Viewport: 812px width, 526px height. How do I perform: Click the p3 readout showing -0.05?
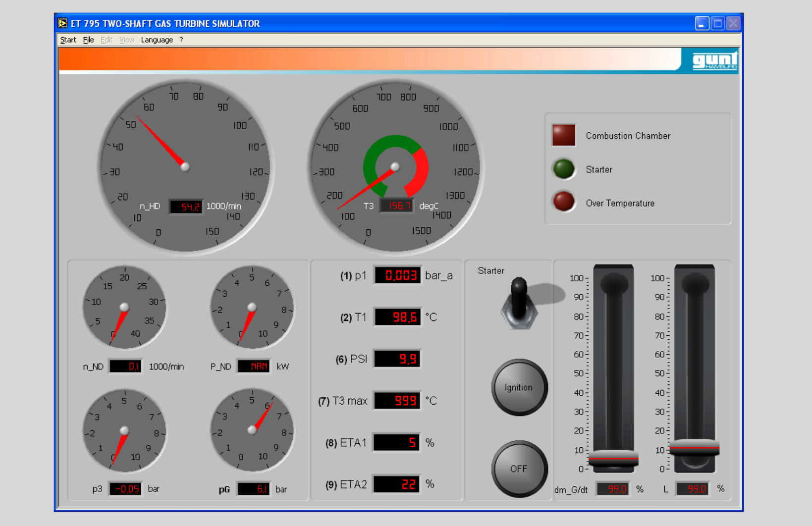[125, 489]
